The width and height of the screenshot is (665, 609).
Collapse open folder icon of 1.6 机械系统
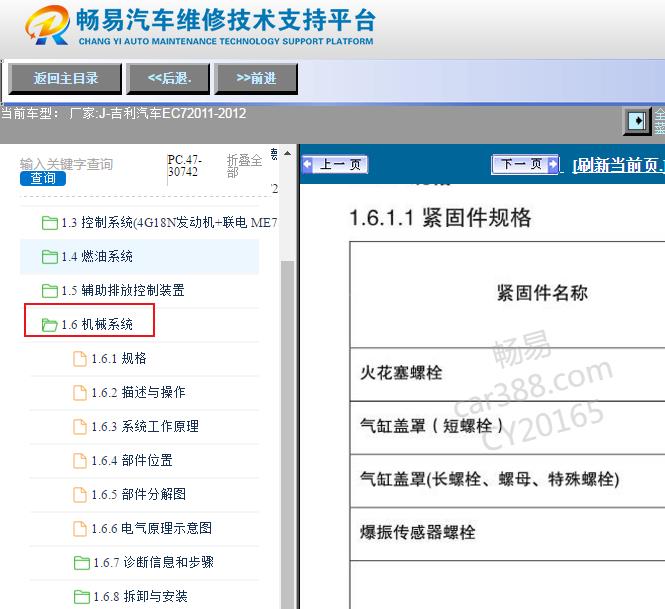tap(50, 325)
